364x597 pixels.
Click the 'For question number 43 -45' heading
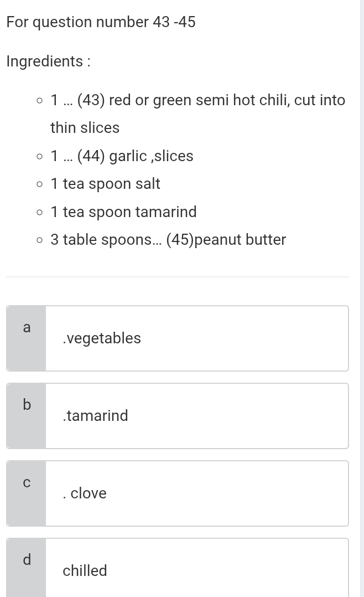point(101,22)
